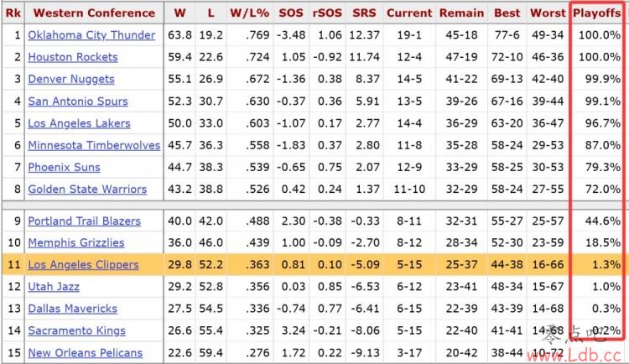Open the Oklahoma City Thunder team link
This screenshot has width=629, height=364.
(91, 35)
